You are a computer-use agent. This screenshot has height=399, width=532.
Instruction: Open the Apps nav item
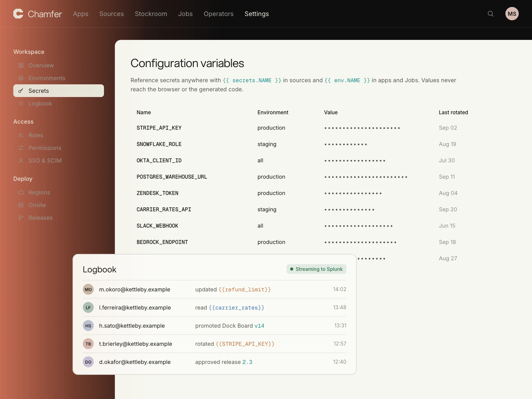[x=81, y=14]
